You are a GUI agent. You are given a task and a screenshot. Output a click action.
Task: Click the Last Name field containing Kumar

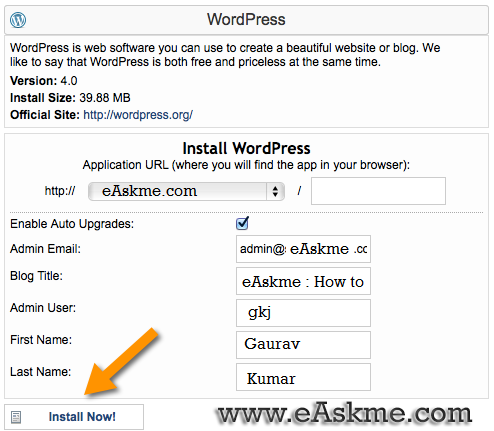pos(303,377)
